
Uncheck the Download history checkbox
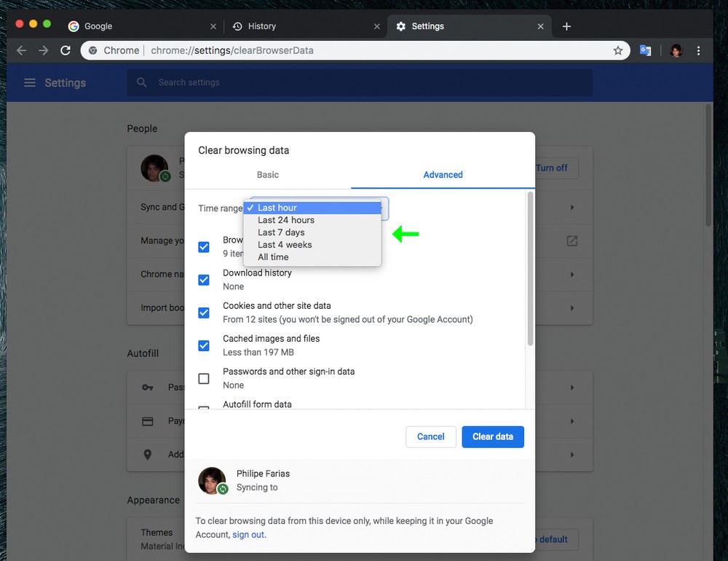[x=204, y=280]
